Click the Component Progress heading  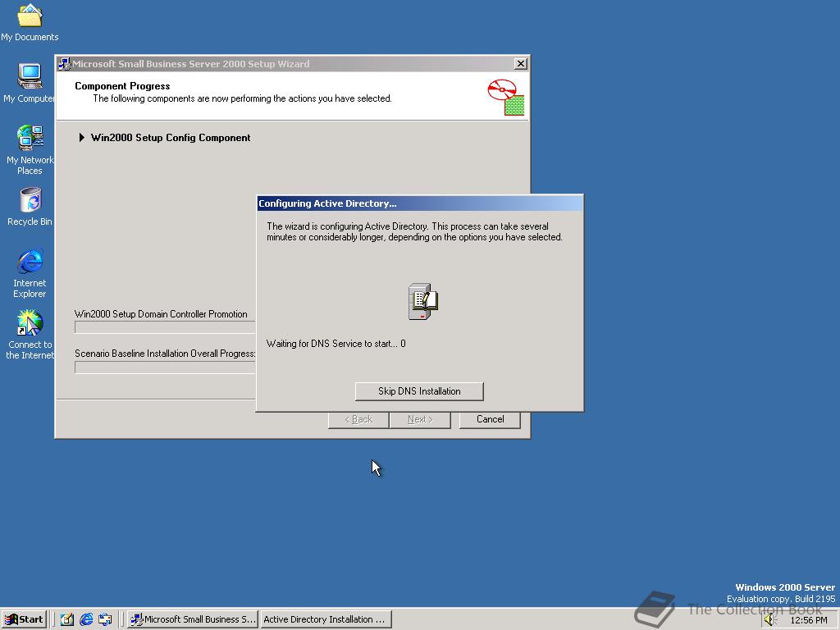click(122, 85)
